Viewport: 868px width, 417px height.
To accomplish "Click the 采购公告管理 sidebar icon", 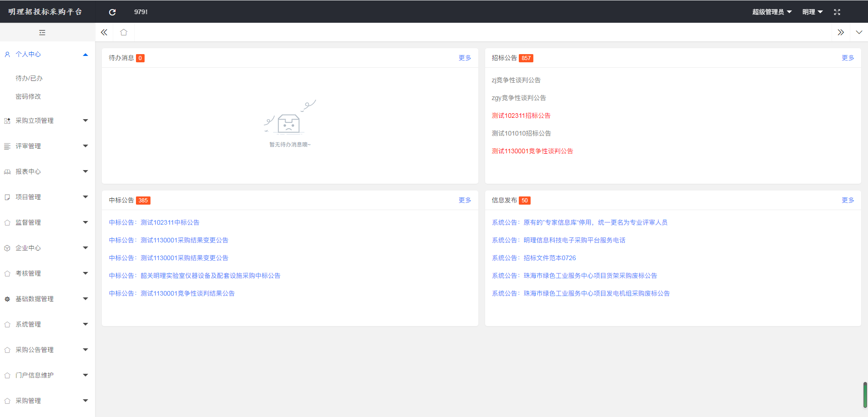I will (x=7, y=350).
